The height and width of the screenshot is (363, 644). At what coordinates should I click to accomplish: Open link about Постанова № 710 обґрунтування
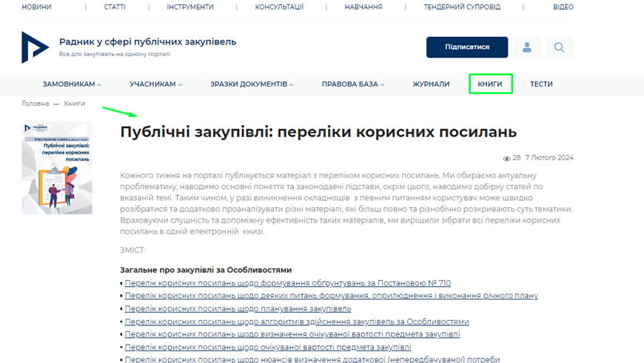pos(287,283)
